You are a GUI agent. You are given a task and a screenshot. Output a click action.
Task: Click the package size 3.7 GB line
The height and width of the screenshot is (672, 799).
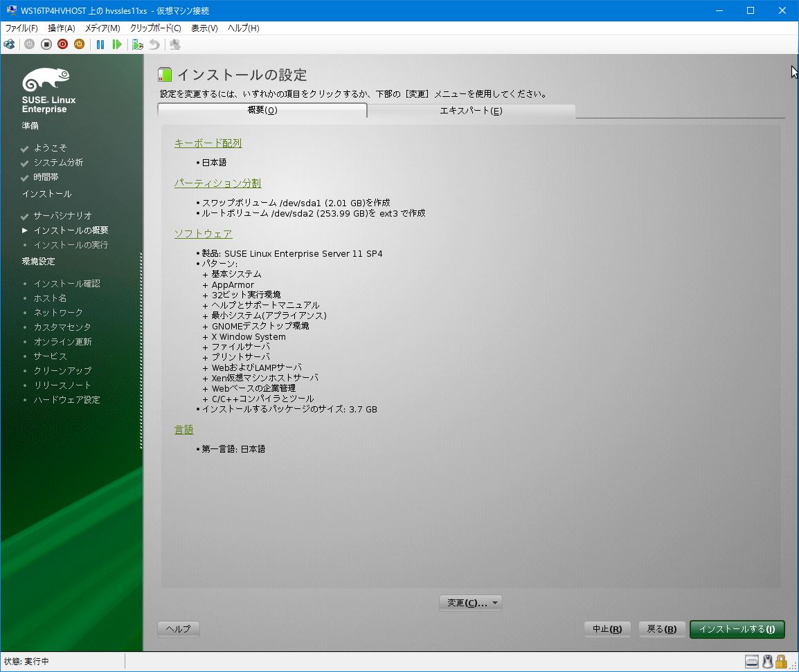click(289, 409)
